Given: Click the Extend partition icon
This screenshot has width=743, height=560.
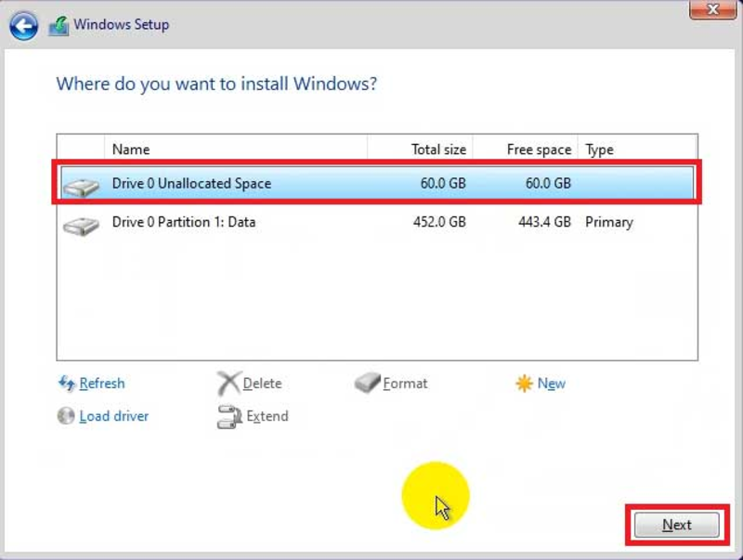Looking at the screenshot, I should coord(229,416).
